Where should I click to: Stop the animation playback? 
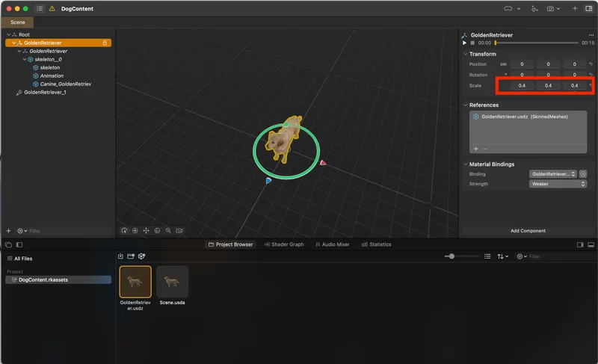click(x=472, y=43)
